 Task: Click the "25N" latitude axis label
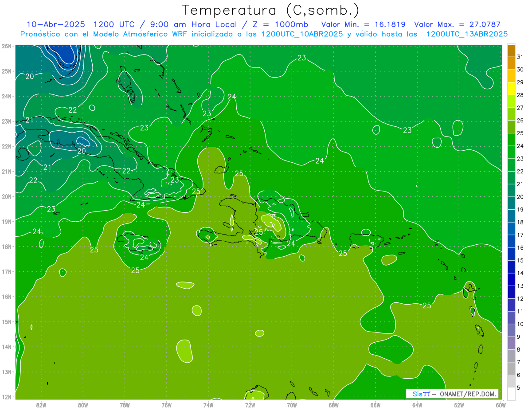pos(7,71)
